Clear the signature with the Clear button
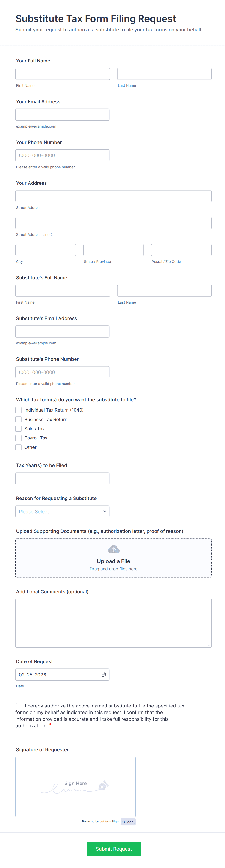225x868 pixels. coord(128,822)
